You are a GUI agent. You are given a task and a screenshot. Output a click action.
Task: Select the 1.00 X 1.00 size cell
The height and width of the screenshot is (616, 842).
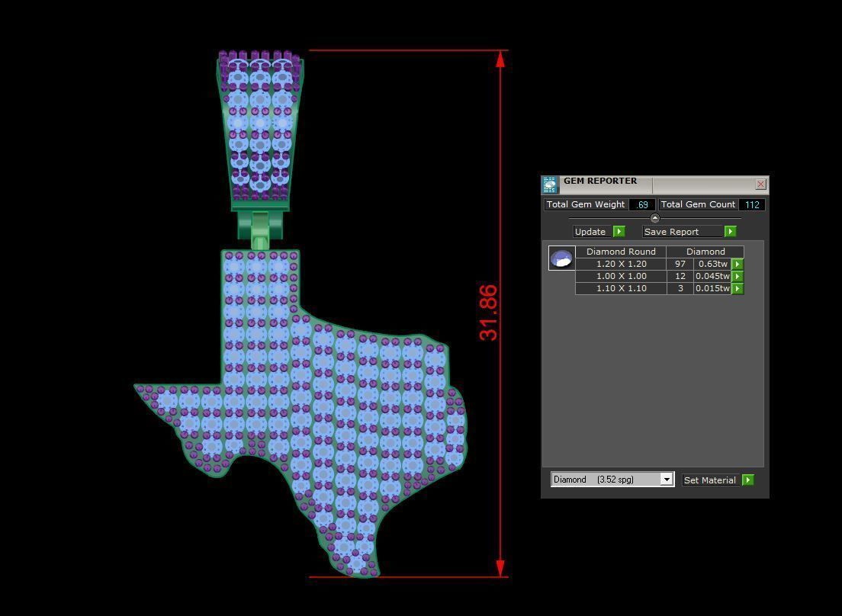(622, 276)
